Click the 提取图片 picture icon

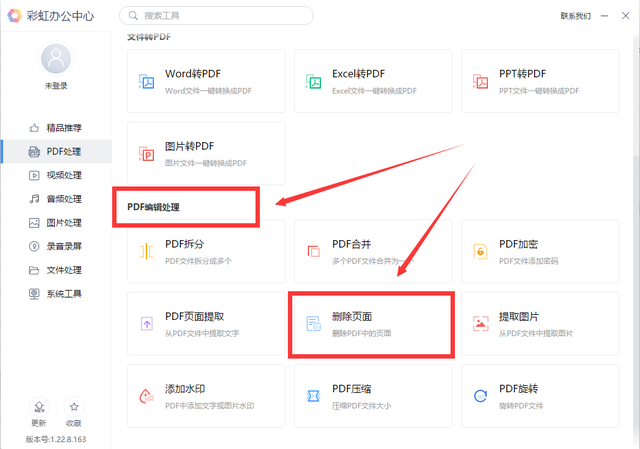(x=480, y=324)
